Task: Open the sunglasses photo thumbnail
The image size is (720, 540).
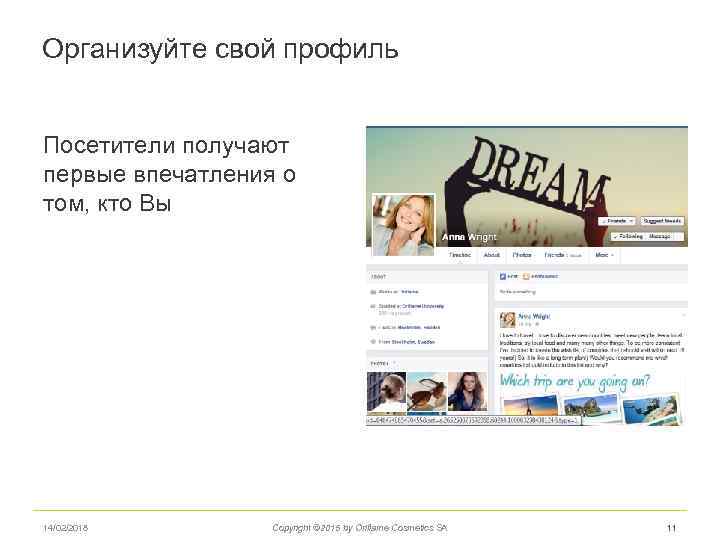Action: [427, 392]
